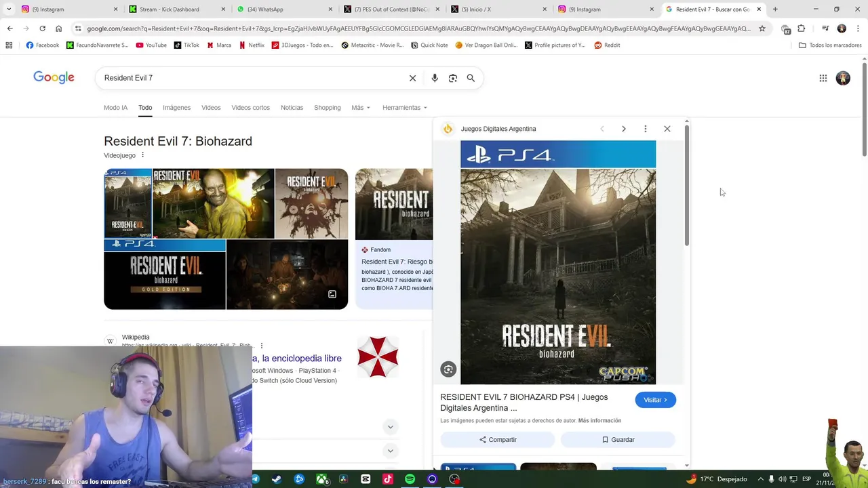Viewport: 868px width, 488px height.
Task: Open the Marca bookmark
Action: coord(218,45)
